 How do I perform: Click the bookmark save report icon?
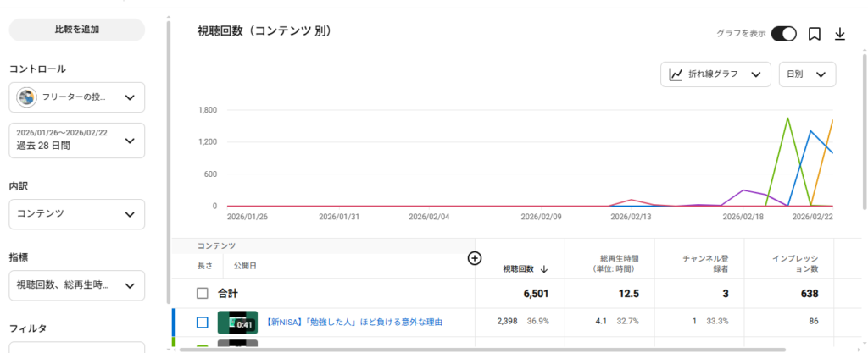(x=814, y=34)
